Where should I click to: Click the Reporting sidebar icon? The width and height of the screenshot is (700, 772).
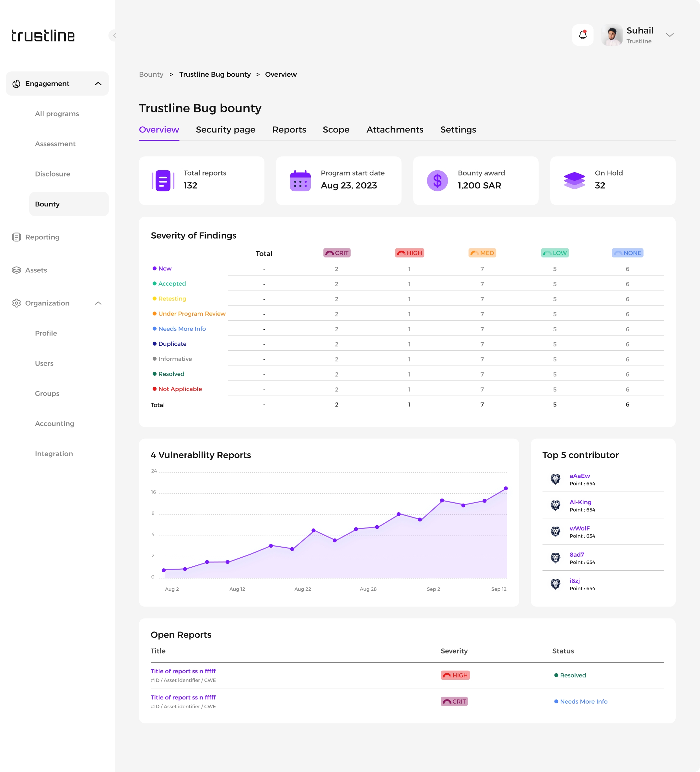(x=17, y=237)
